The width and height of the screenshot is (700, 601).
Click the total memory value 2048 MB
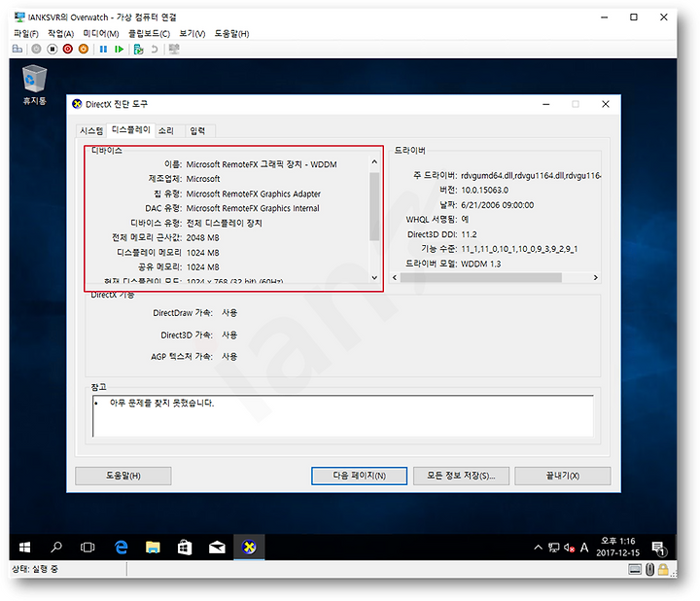click(x=202, y=238)
